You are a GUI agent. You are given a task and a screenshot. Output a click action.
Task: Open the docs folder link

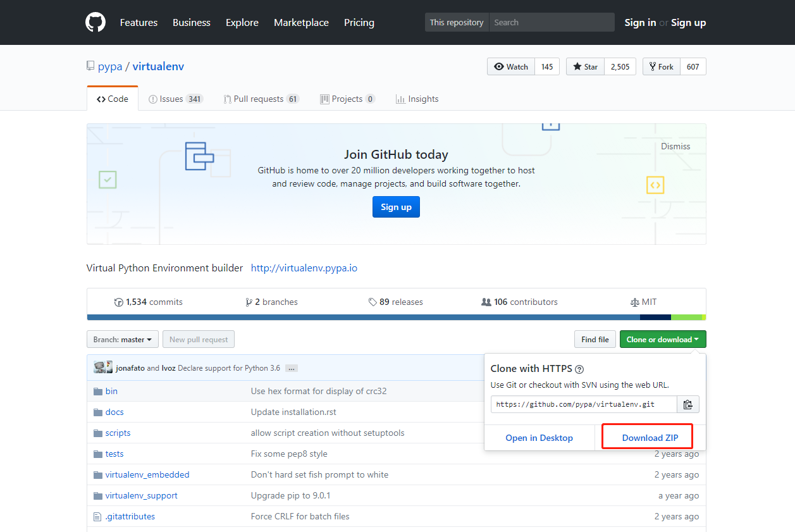pos(114,412)
